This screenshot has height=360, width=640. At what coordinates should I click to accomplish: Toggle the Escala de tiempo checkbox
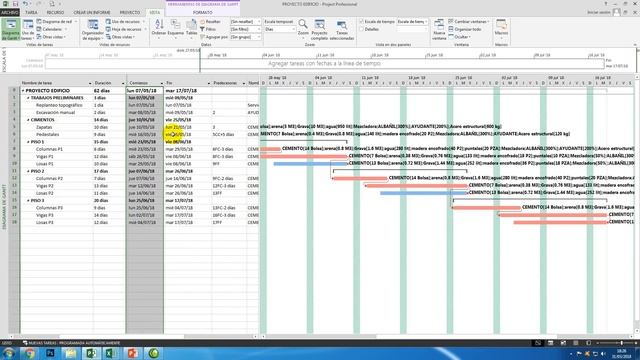click(361, 21)
